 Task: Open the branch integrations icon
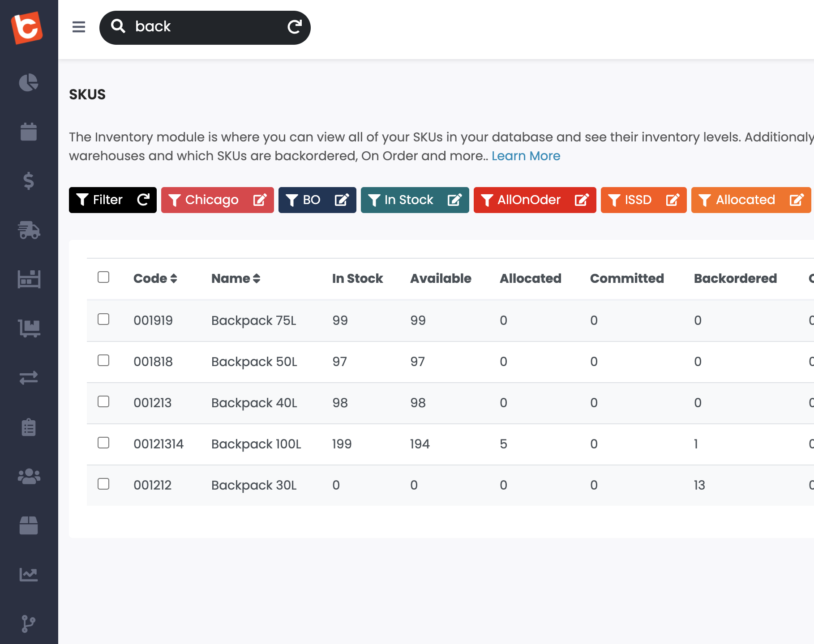[x=29, y=624]
